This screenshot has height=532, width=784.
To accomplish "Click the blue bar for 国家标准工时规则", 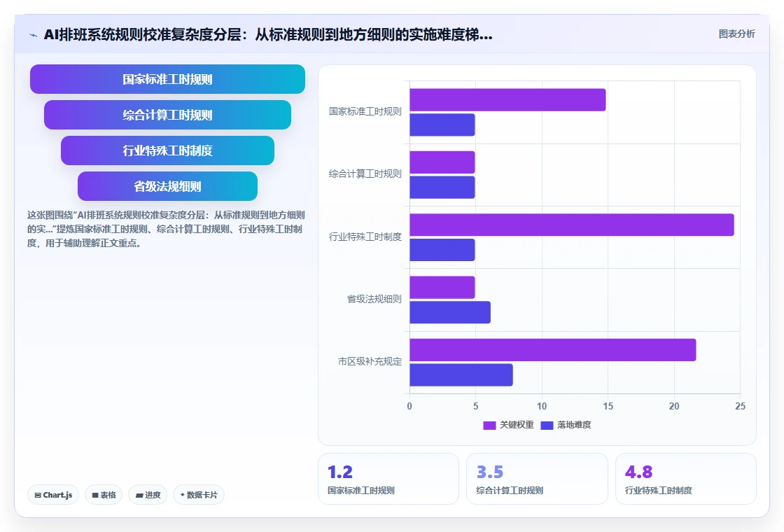I will [x=442, y=125].
